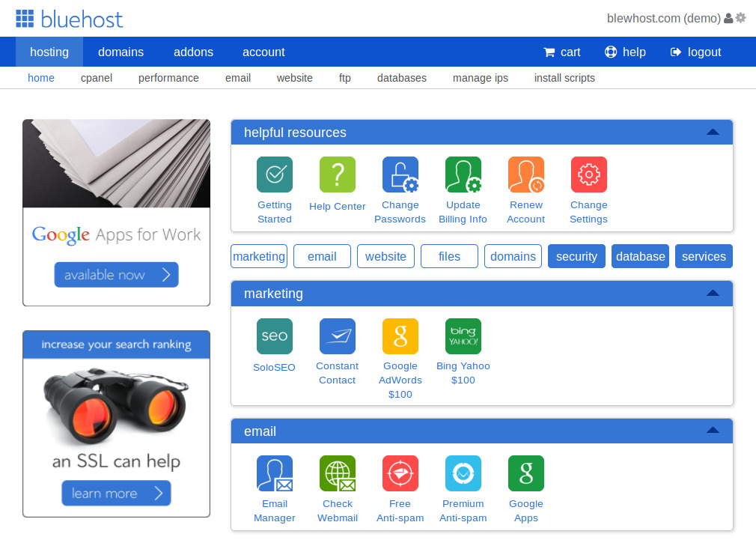Image resolution: width=756 pixels, height=540 pixels.
Task: Open the email sub-tab in navigation
Action: point(238,78)
